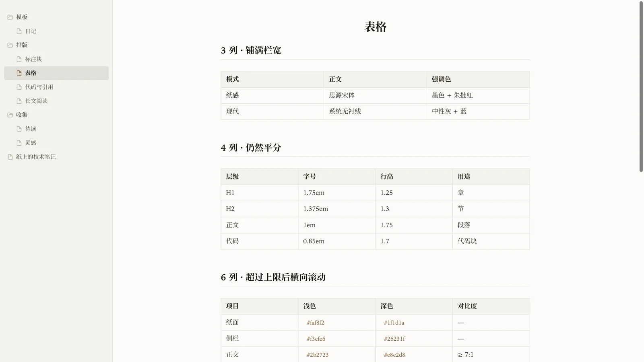Click the 行高 column header
Viewport: 644px width, 362px height.
pyautogui.click(x=414, y=177)
